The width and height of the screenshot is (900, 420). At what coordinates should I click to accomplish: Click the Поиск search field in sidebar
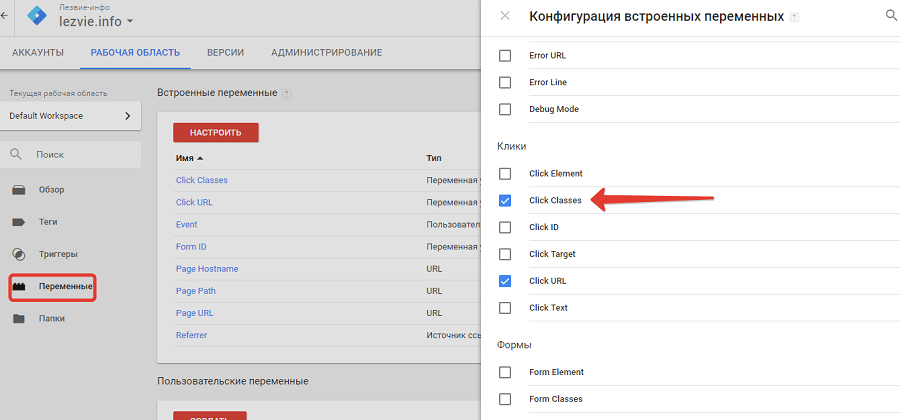click(x=80, y=155)
